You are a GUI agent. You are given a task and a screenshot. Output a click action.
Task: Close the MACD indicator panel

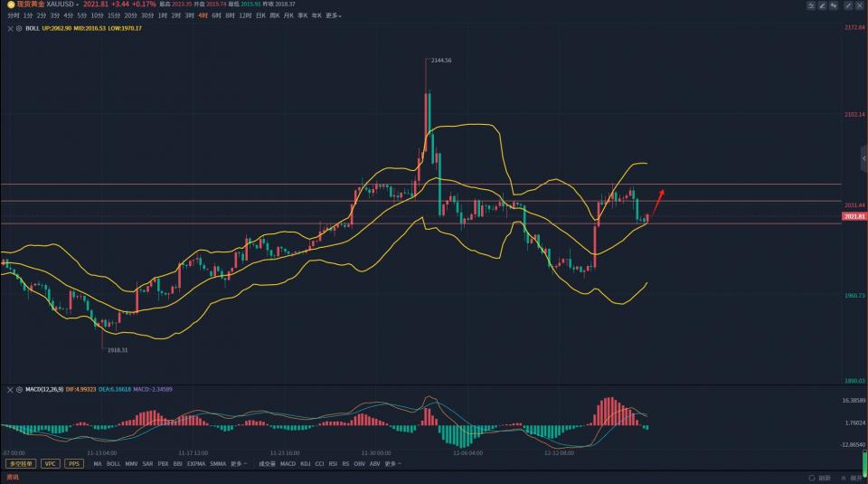[11, 389]
